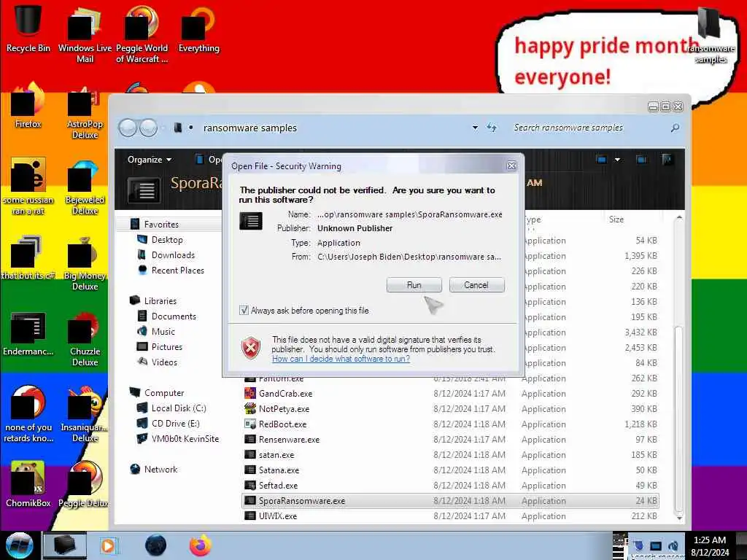
Task: Select Rensenware.exe file
Action: (x=289, y=440)
